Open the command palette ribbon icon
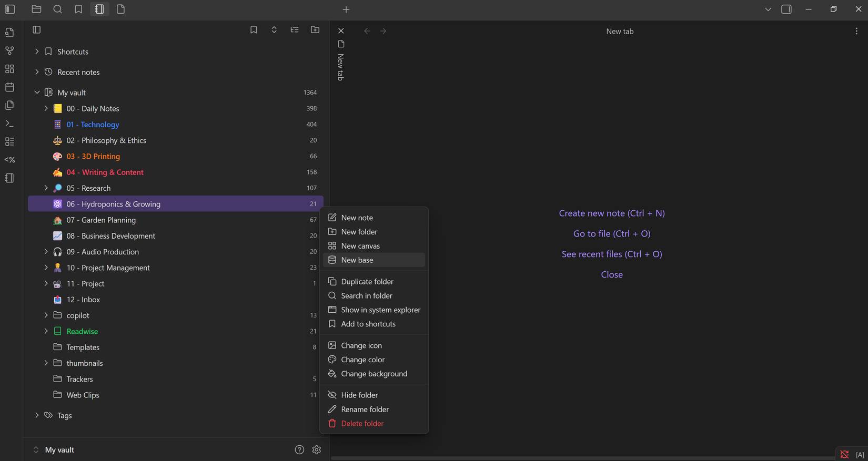Image resolution: width=868 pixels, height=461 pixels. tap(9, 124)
